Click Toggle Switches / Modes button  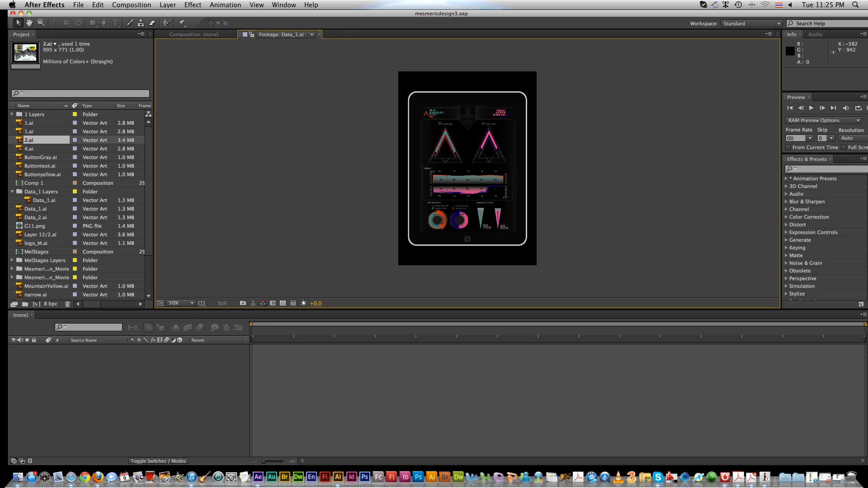click(x=158, y=461)
